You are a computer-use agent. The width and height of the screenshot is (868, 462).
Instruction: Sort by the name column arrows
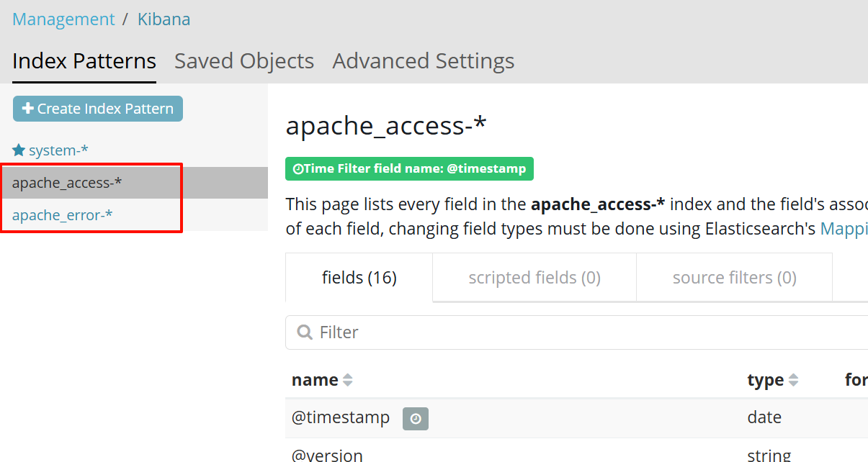[x=348, y=380]
